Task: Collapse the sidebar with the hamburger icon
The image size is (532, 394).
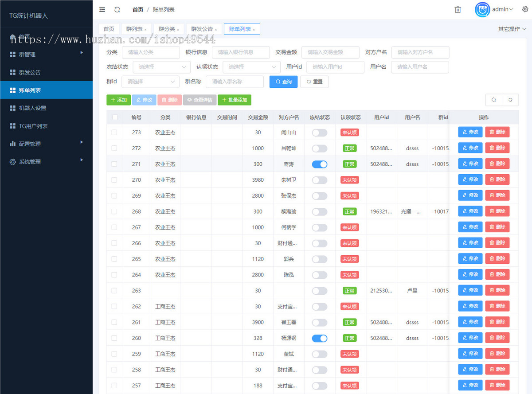Action: (x=102, y=9)
